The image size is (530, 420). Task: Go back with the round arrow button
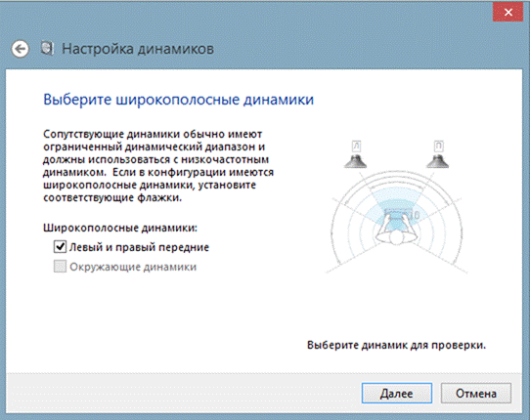click(x=20, y=49)
